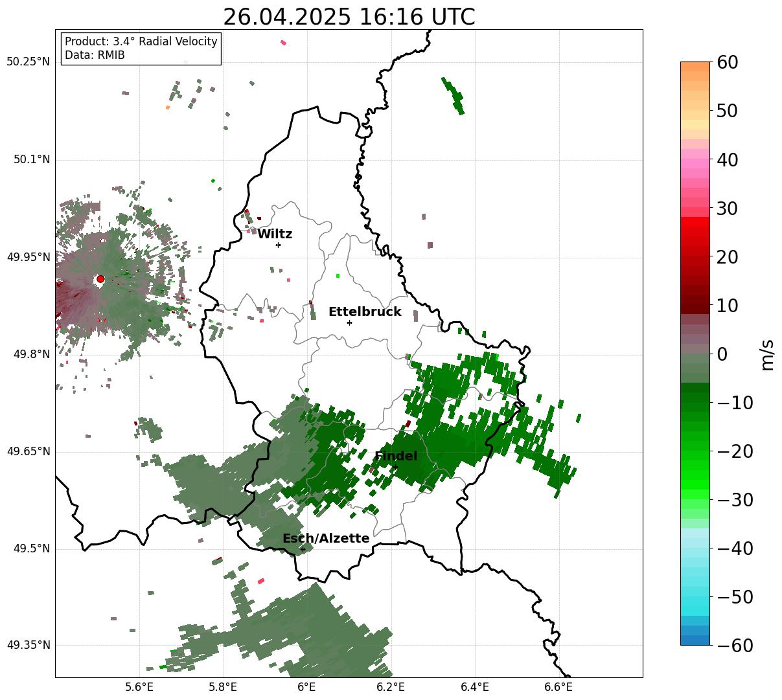The image size is (782, 700).
Task: Click the 50.25°N latitude label
Action: (29, 62)
